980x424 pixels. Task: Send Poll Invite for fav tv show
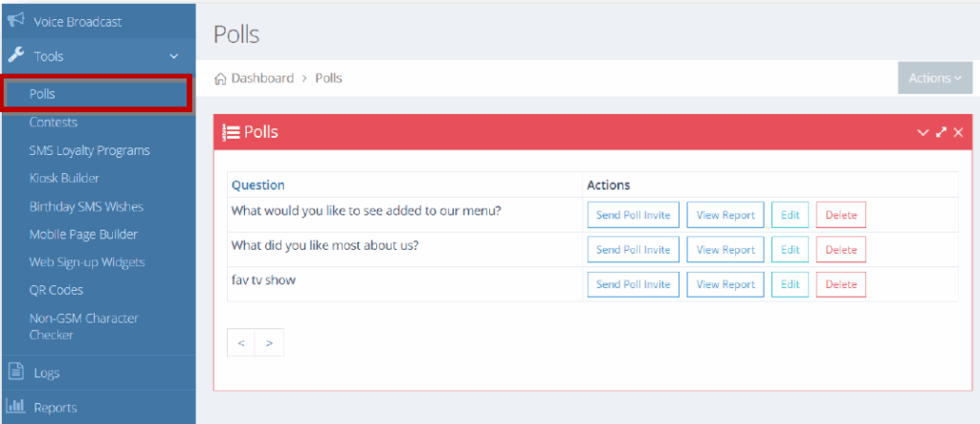tap(634, 284)
